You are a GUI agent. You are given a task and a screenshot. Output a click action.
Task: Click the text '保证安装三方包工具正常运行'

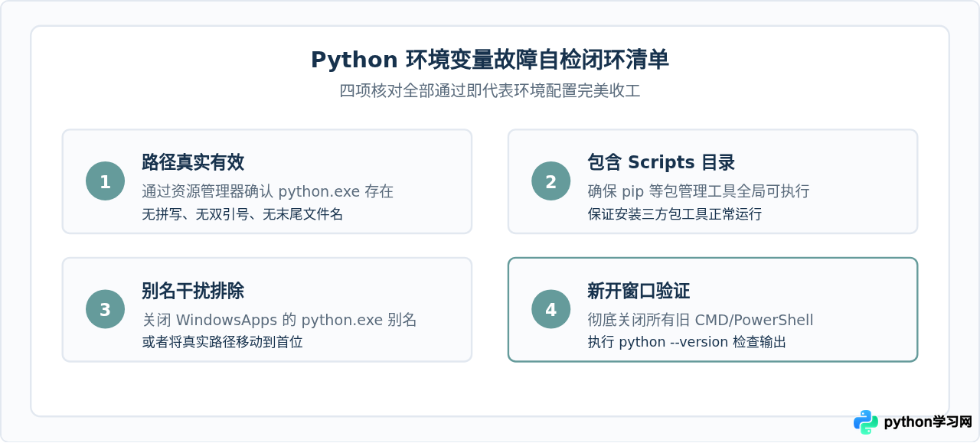tap(675, 214)
